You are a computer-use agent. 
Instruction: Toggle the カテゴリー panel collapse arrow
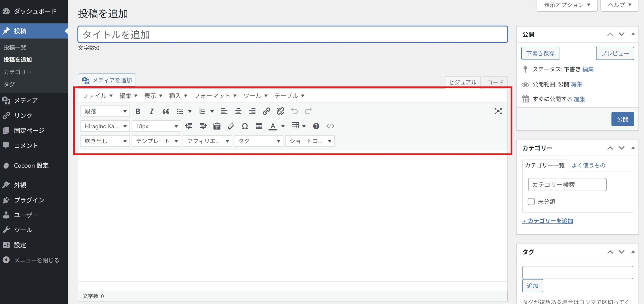pos(633,148)
